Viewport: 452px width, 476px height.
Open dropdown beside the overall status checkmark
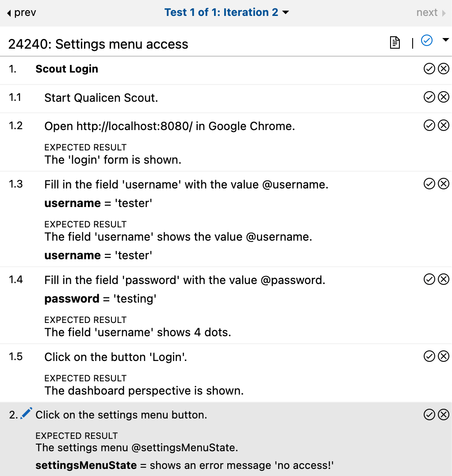point(445,40)
